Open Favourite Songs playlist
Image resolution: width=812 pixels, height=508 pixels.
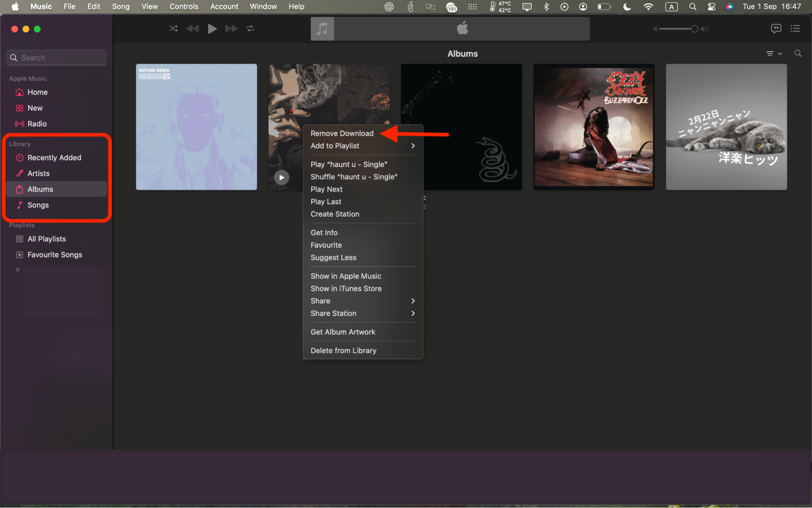tap(56, 255)
